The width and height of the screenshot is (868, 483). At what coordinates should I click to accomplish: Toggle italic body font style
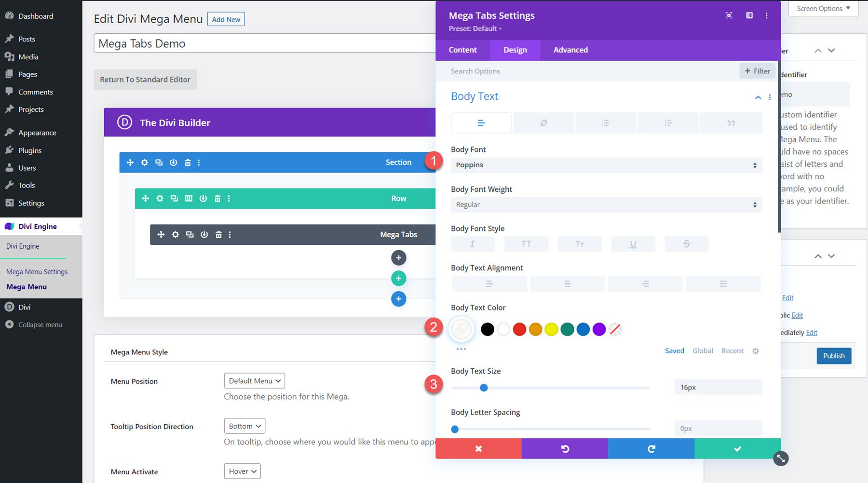click(x=473, y=244)
